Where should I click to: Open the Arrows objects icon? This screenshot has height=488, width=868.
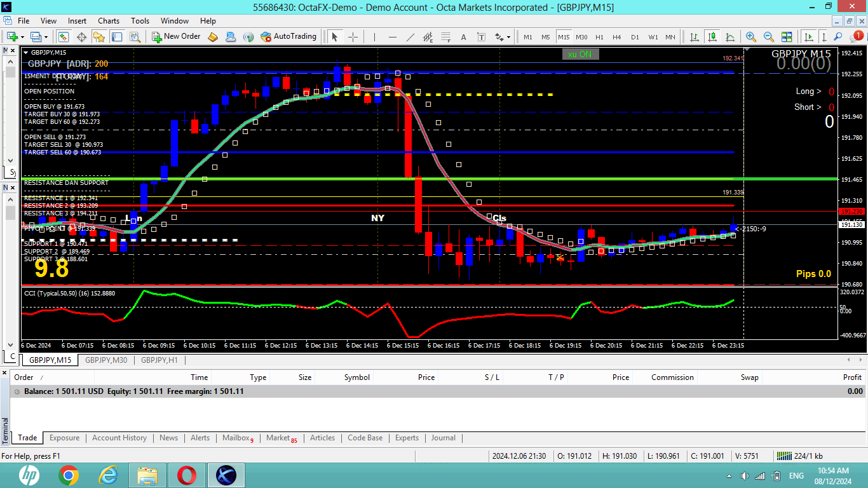[499, 37]
